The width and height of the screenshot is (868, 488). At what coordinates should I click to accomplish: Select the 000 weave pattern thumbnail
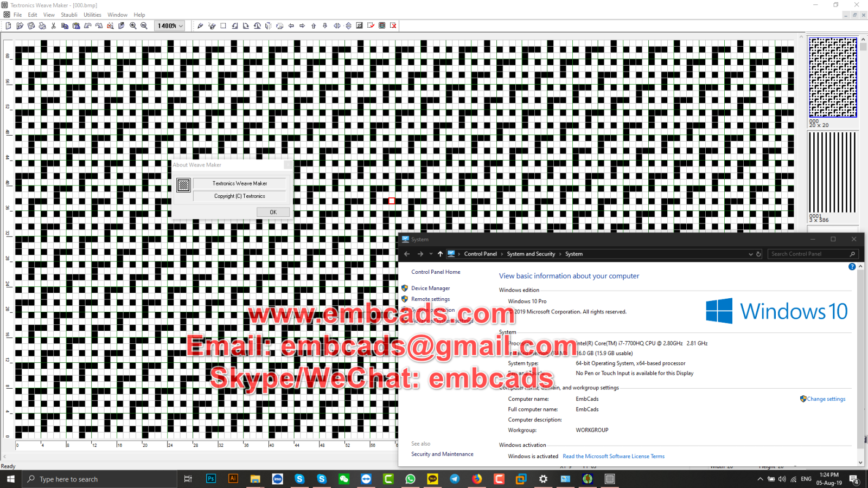(x=833, y=77)
